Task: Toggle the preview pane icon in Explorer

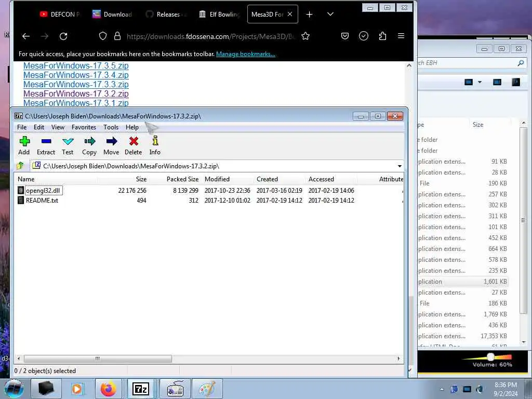Action: pyautogui.click(x=497, y=82)
